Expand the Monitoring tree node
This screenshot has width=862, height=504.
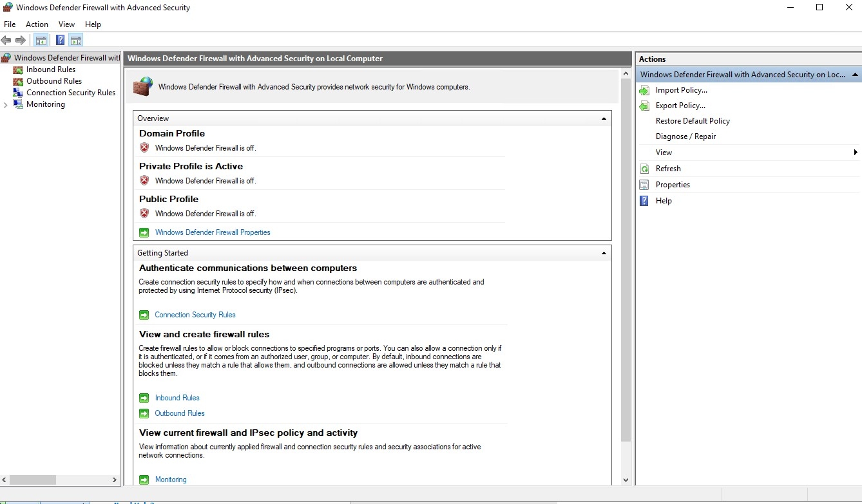(x=6, y=105)
